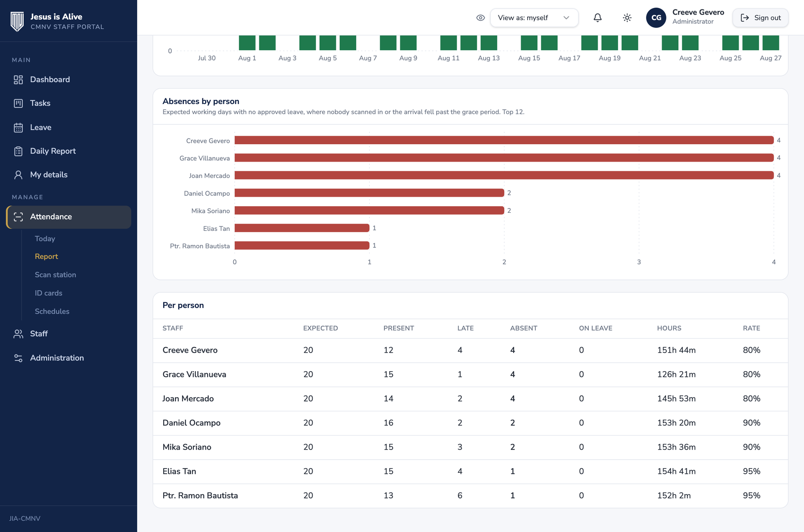The height and width of the screenshot is (532, 804).
Task: Click the Creeve Gevero name in the header
Action: click(x=698, y=12)
